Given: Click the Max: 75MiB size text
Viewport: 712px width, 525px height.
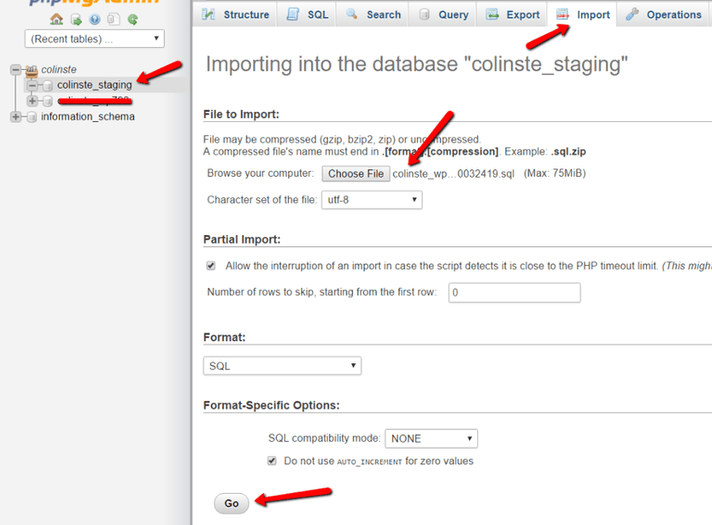Looking at the screenshot, I should tap(554, 173).
